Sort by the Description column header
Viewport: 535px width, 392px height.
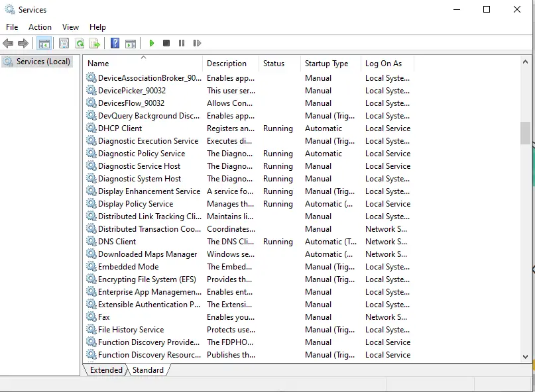tap(230, 64)
